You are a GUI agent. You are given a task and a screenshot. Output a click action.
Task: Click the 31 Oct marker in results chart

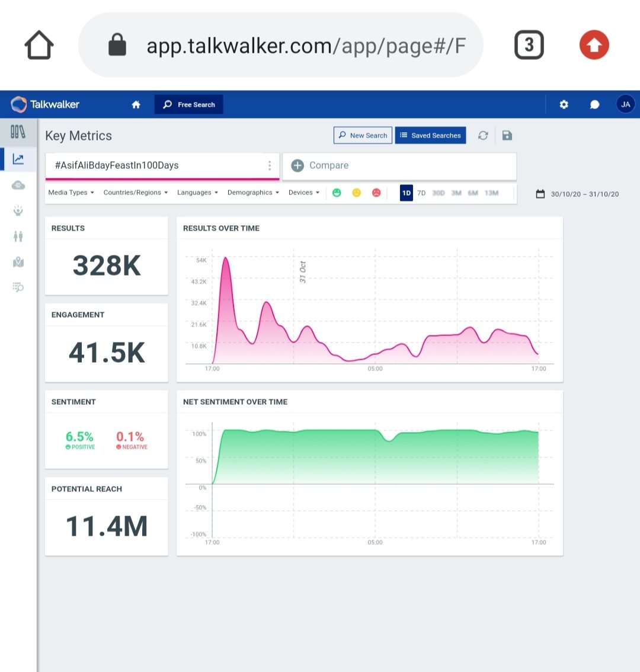303,272
